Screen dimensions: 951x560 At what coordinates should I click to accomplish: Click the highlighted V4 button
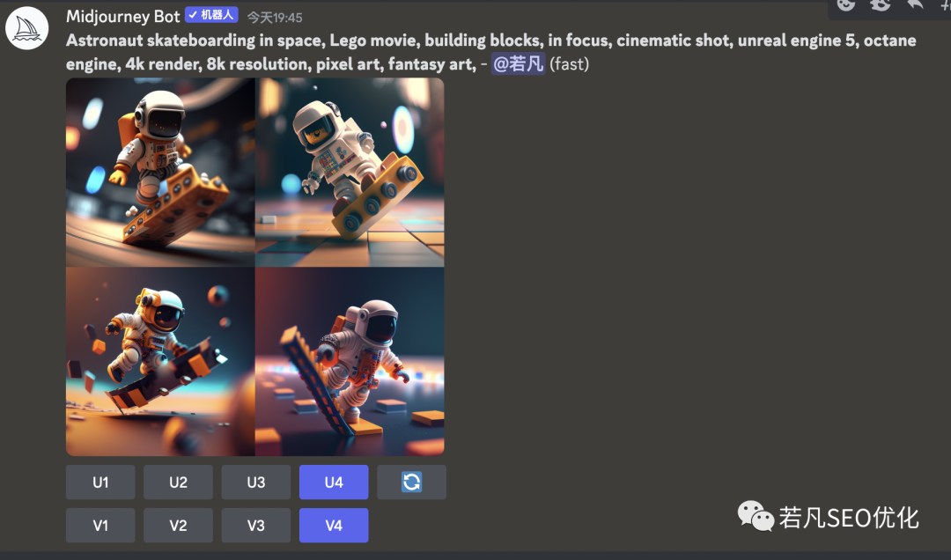tap(334, 525)
